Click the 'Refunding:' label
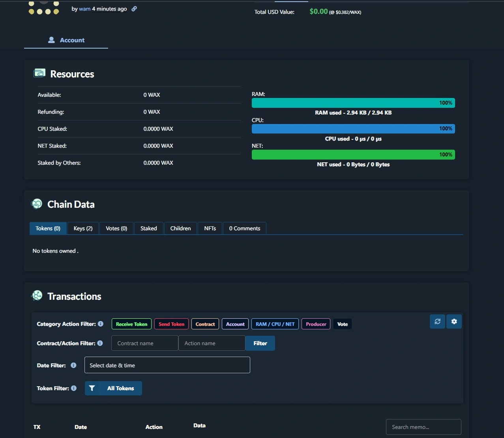 [51, 112]
